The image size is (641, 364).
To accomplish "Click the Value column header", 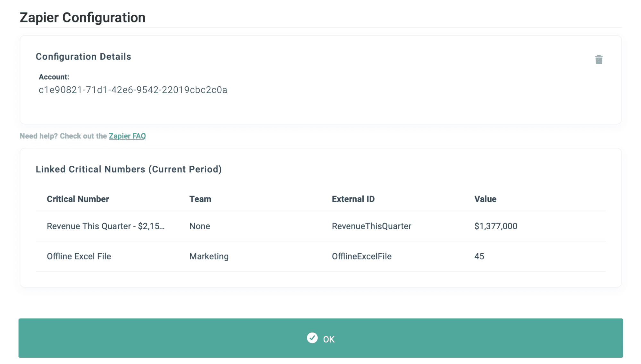I will click(485, 199).
